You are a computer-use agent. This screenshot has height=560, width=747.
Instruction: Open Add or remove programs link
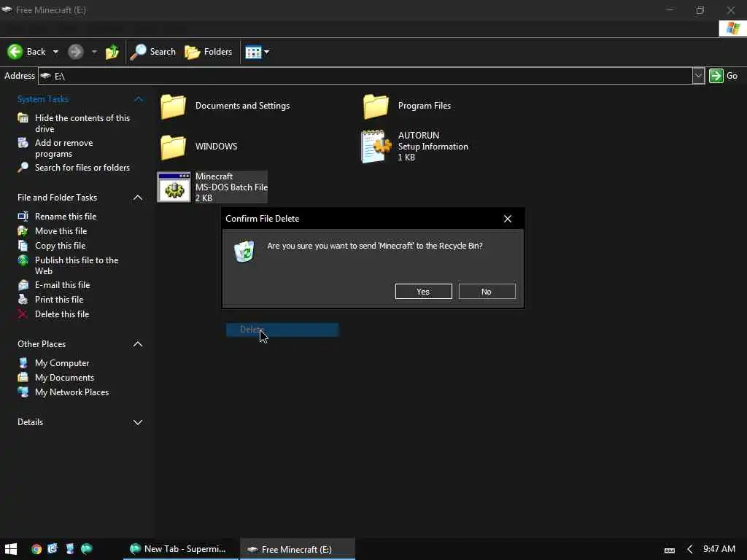click(x=64, y=148)
